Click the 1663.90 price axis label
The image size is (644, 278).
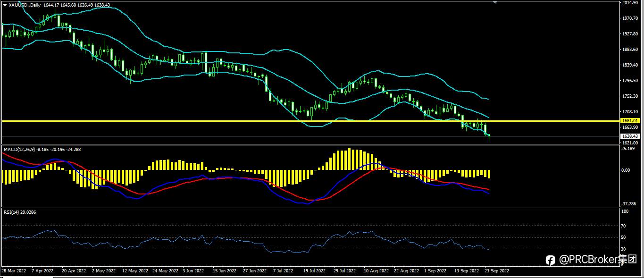point(630,127)
